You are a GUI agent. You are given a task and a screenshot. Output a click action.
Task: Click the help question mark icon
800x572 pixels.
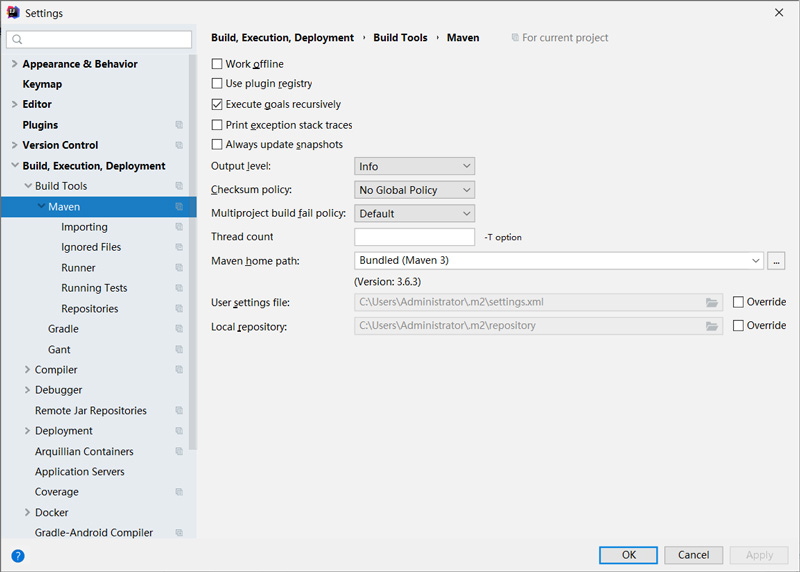coord(17,555)
